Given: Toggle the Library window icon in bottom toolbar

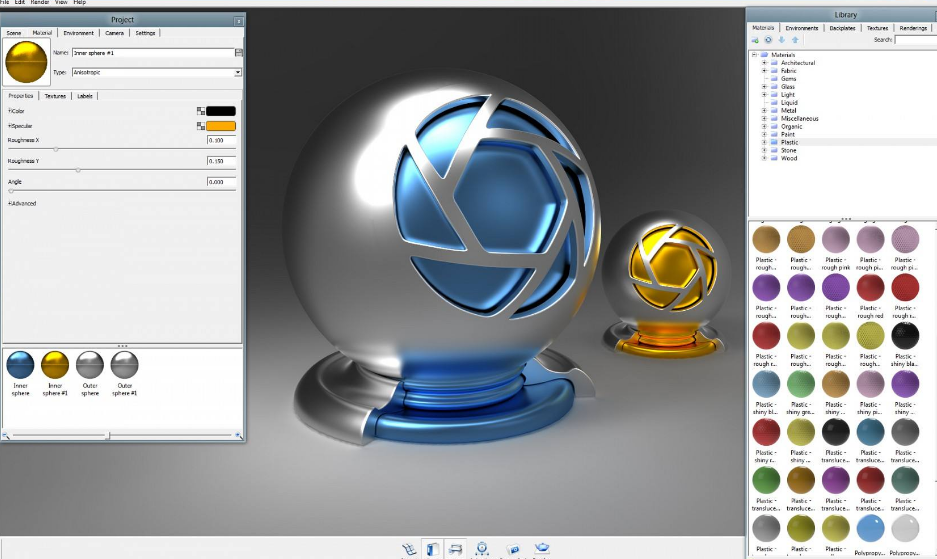Looking at the screenshot, I should click(x=432, y=548).
